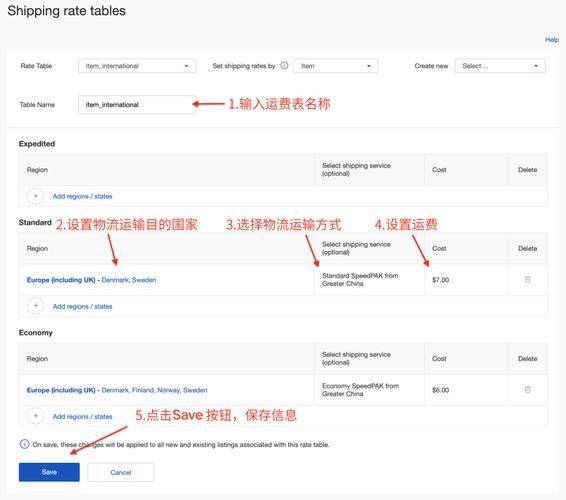Image resolution: width=566 pixels, height=500 pixels.
Task: Click the plus icon under Expedited section
Action: point(35,196)
